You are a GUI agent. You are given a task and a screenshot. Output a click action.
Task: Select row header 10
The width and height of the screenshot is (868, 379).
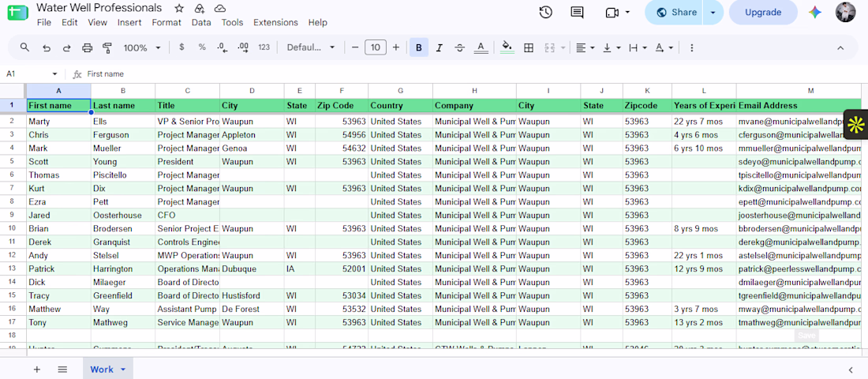13,228
